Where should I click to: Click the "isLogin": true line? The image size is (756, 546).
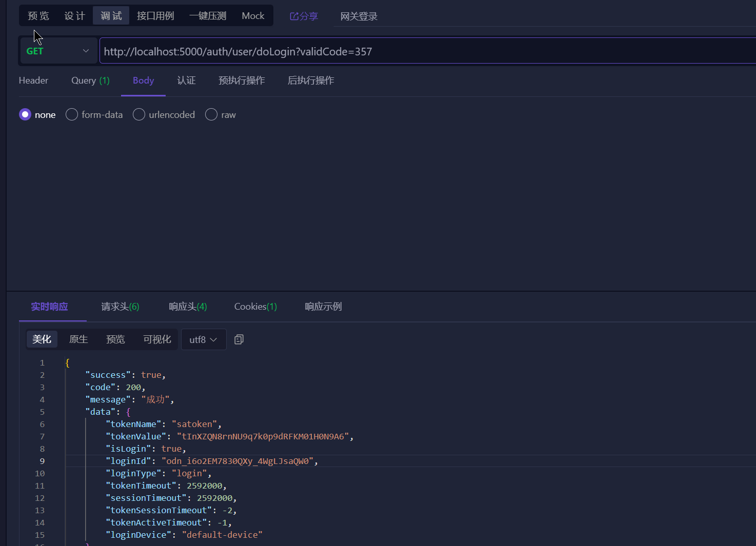pyautogui.click(x=146, y=449)
